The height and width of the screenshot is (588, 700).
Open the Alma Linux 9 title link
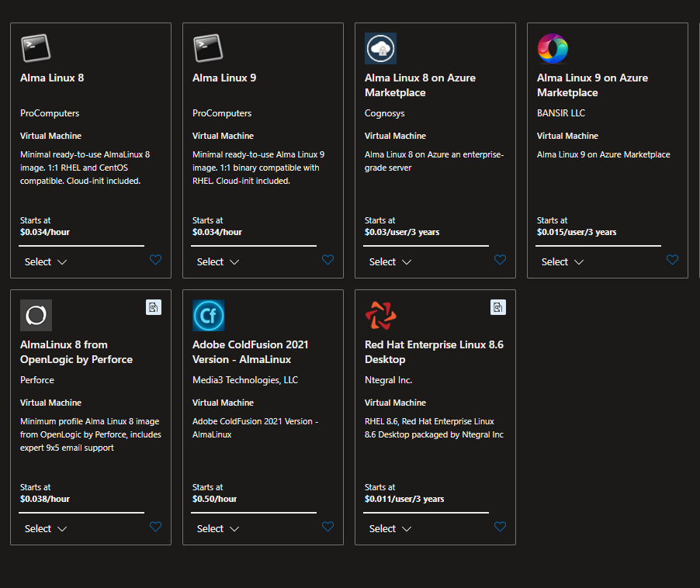(x=224, y=78)
